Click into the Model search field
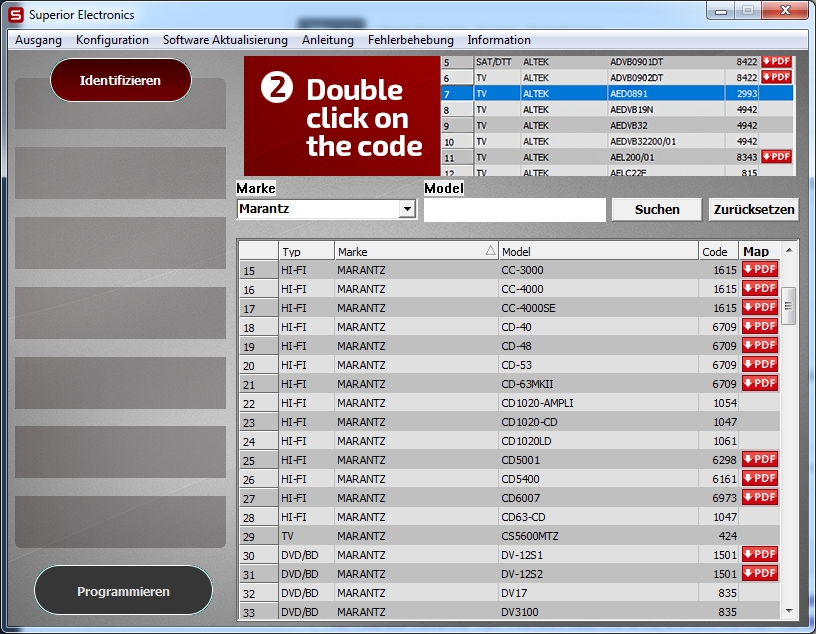The height and width of the screenshot is (634, 816). click(x=514, y=210)
